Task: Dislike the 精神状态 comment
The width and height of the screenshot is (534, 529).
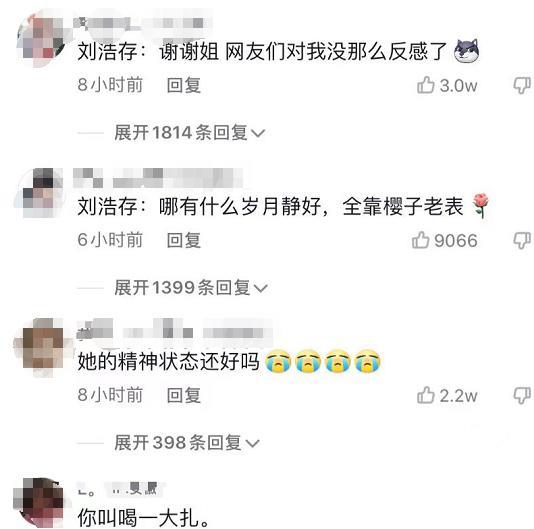Action: pyautogui.click(x=522, y=395)
